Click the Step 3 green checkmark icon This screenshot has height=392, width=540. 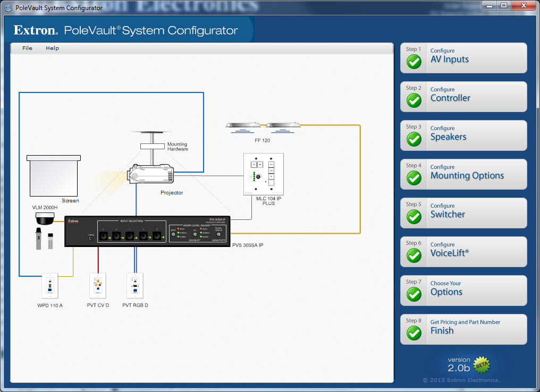coord(414,139)
